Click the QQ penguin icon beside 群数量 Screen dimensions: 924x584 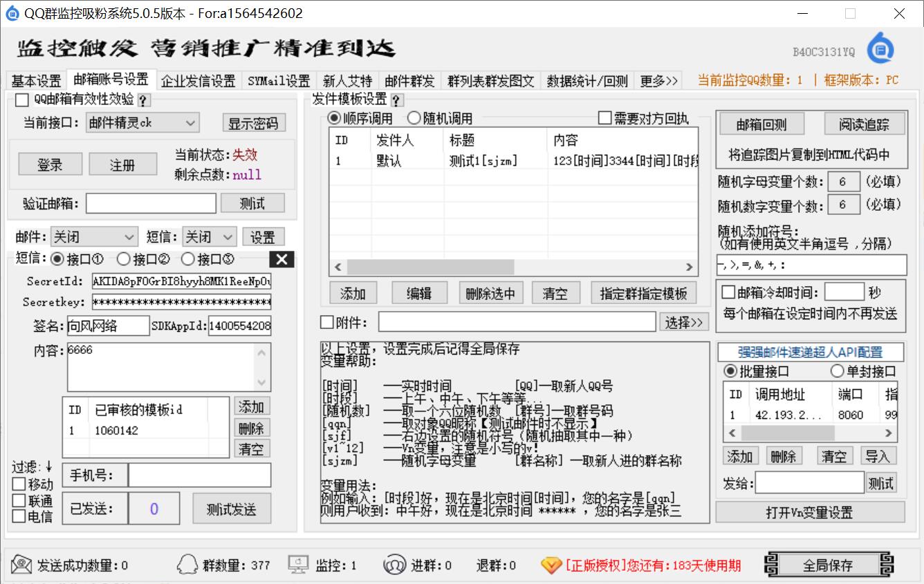pyautogui.click(x=187, y=565)
